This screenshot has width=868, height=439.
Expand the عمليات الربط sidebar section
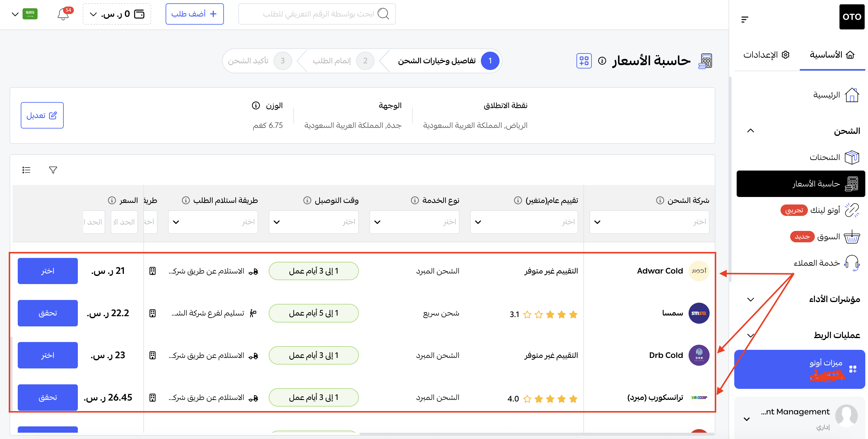click(750, 335)
